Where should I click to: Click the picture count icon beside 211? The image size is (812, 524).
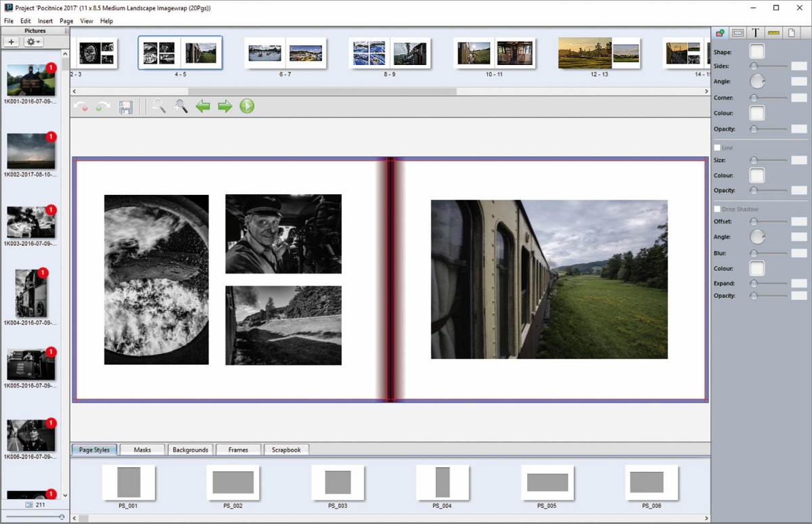29,505
